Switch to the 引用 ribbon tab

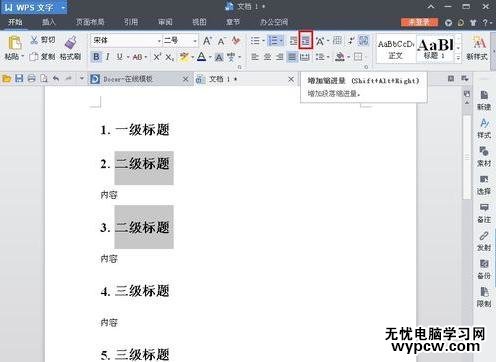tap(131, 22)
